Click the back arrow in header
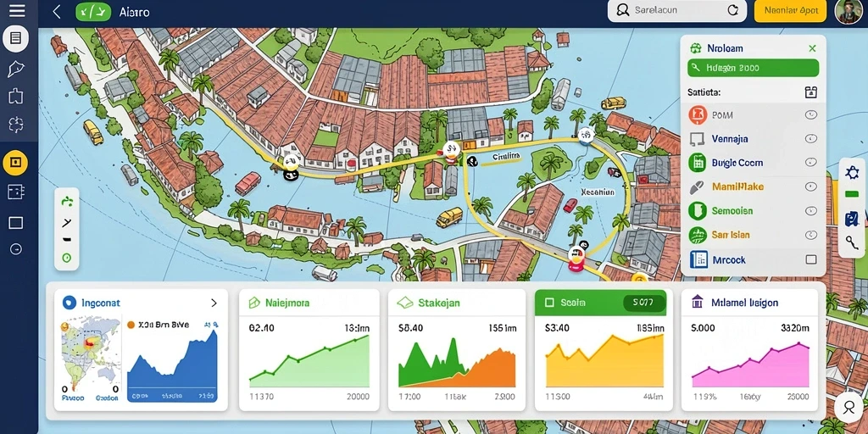The image size is (868, 434). (56, 12)
